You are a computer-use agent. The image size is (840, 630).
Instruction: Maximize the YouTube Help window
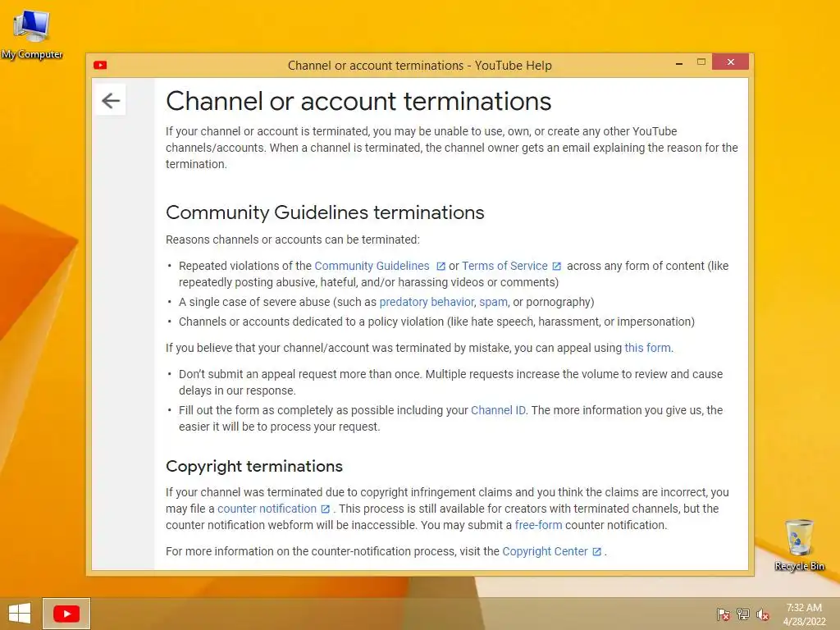[701, 62]
